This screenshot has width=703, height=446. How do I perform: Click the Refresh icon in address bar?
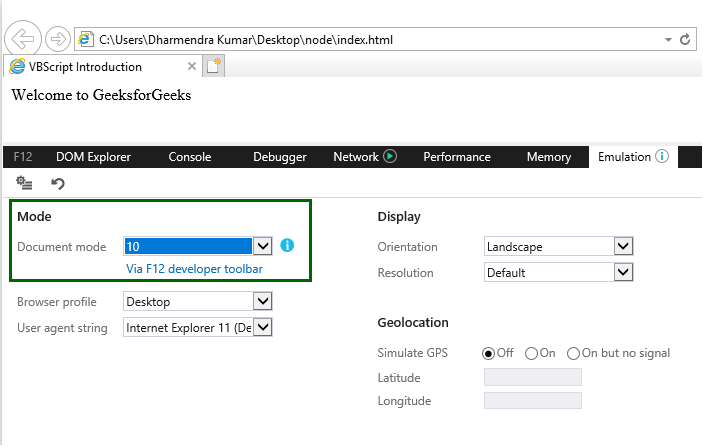pyautogui.click(x=686, y=39)
